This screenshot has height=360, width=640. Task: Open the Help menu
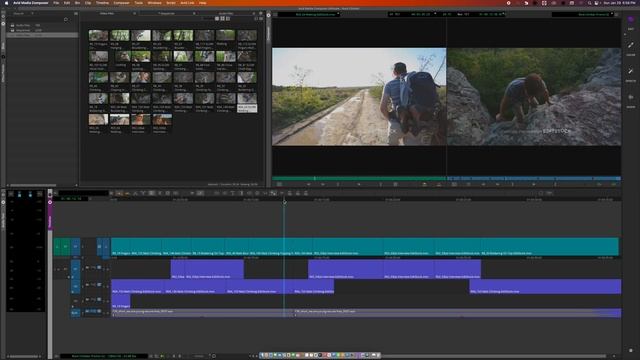coord(202,3)
